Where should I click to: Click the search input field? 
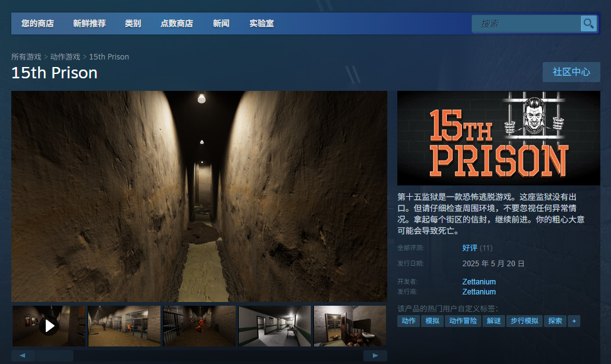(x=526, y=24)
